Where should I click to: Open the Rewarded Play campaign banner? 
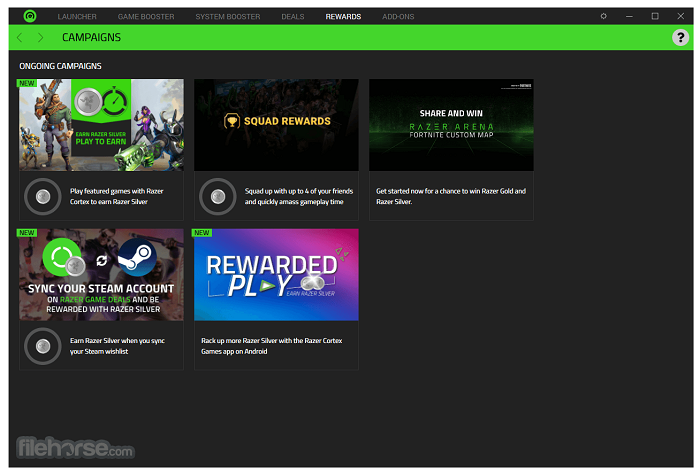pyautogui.click(x=276, y=275)
